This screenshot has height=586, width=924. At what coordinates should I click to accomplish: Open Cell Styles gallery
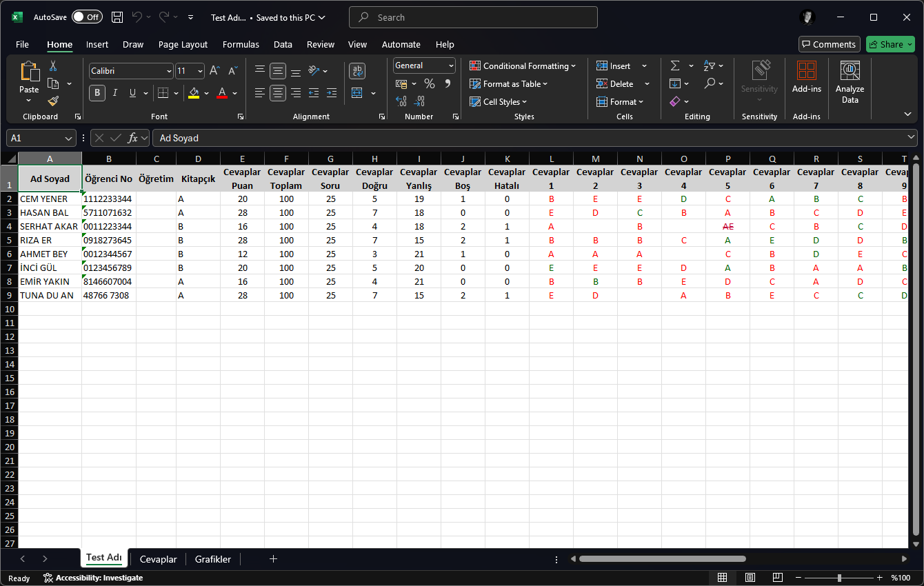(x=474, y=101)
